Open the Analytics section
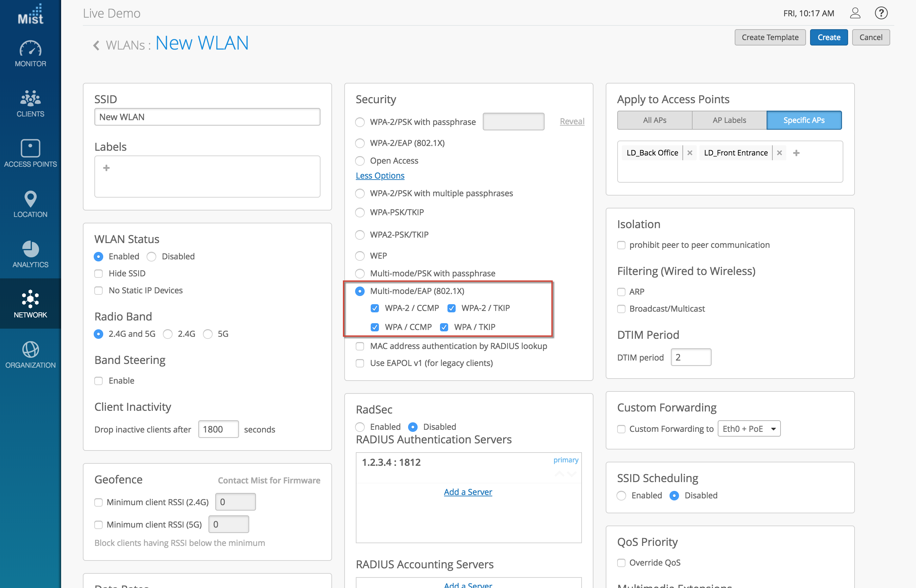Image resolution: width=916 pixels, height=588 pixels. pyautogui.click(x=30, y=254)
